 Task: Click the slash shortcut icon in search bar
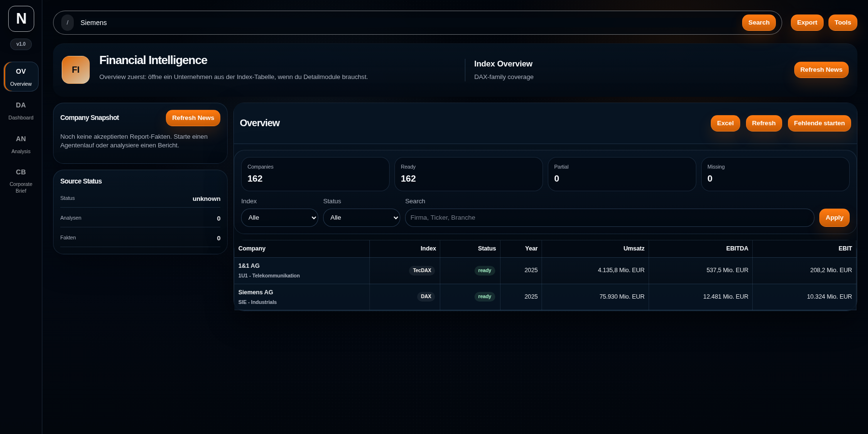[68, 23]
